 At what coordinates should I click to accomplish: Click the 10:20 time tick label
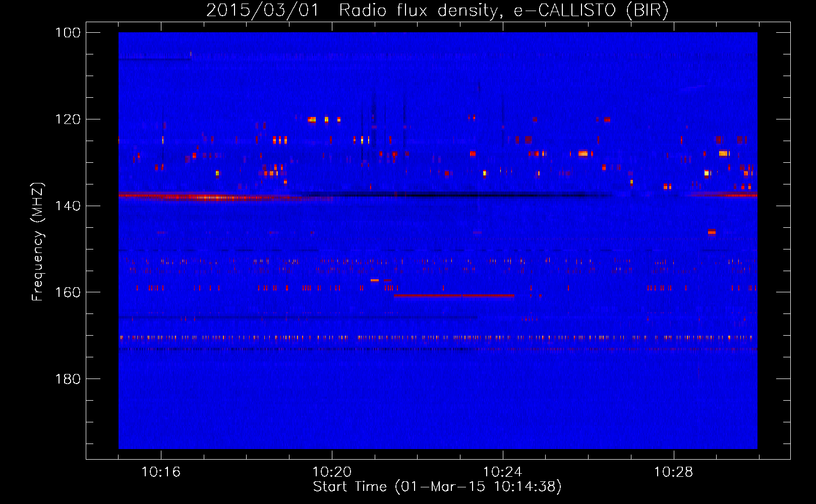pos(332,472)
